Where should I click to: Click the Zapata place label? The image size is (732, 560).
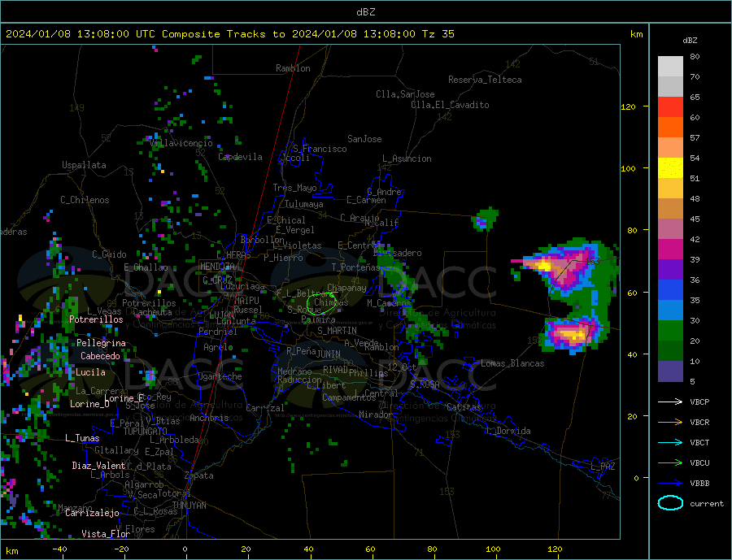click(x=199, y=475)
